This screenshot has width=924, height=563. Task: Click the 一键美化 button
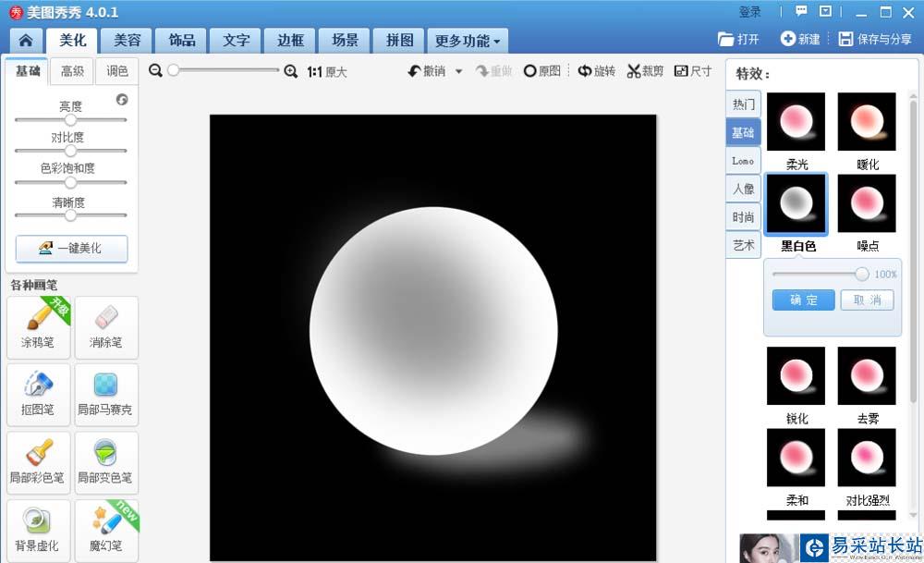(71, 248)
